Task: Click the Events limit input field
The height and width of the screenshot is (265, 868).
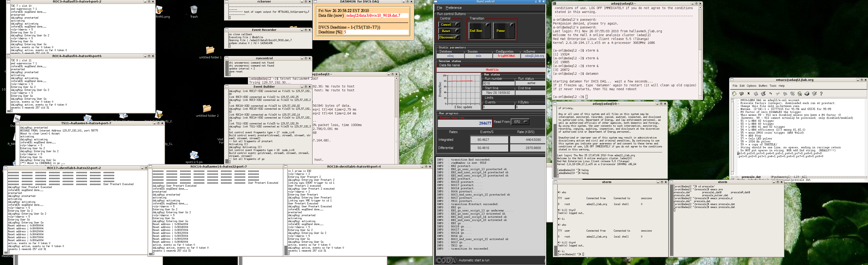Action: click(498, 107)
